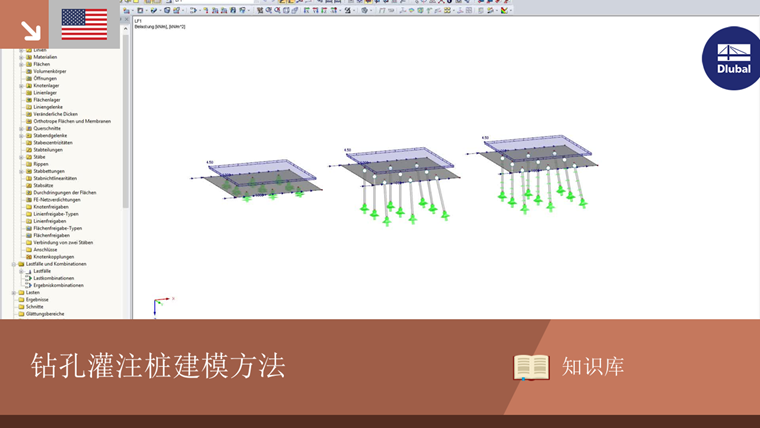The image size is (760, 428).
Task: Select Stabnichtlinearitäten in the tree
Action: point(55,178)
